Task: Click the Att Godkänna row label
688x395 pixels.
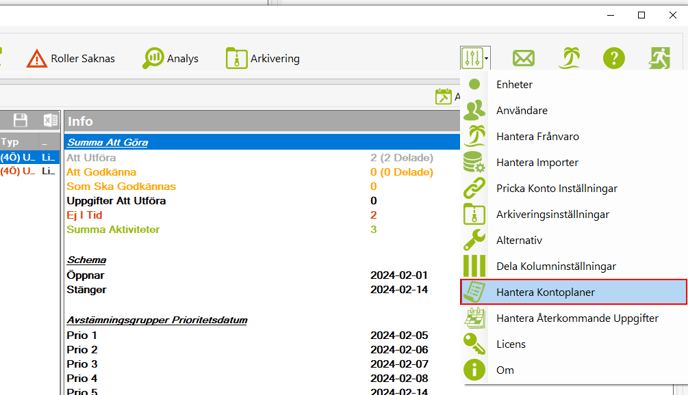Action: point(101,172)
